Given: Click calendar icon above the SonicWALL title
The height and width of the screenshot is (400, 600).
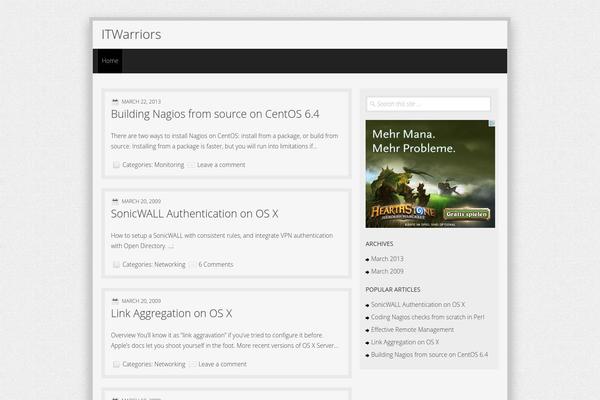Looking at the screenshot, I should point(115,201).
